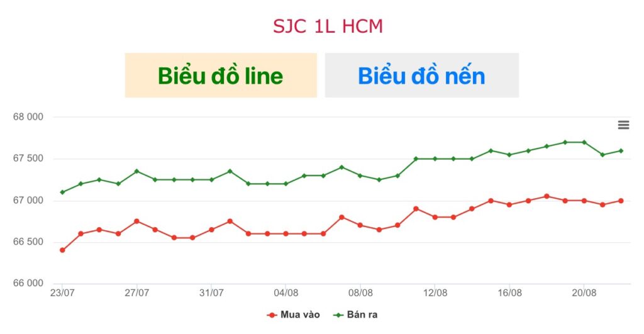
Task: Click the green Bán ra point at 27/07
Action: [136, 171]
